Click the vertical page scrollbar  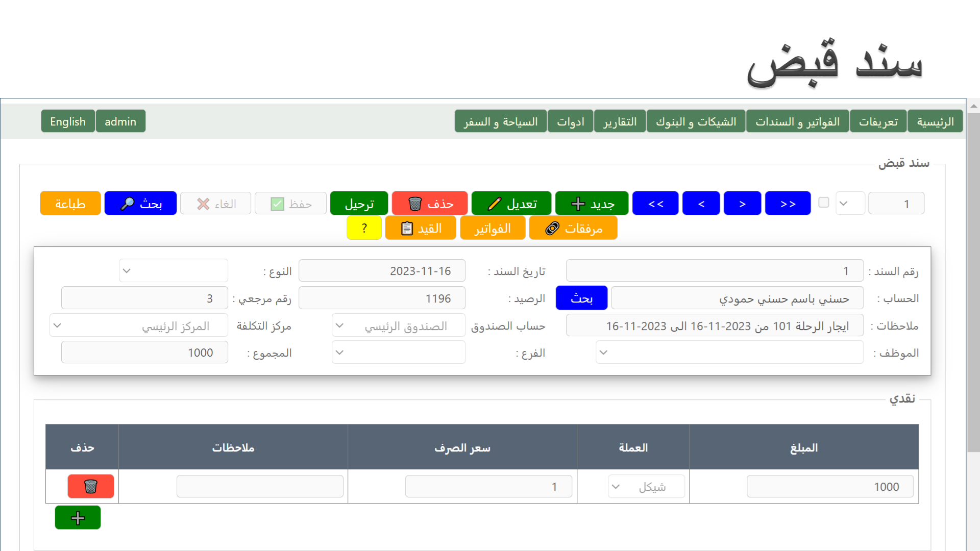coord(973,281)
